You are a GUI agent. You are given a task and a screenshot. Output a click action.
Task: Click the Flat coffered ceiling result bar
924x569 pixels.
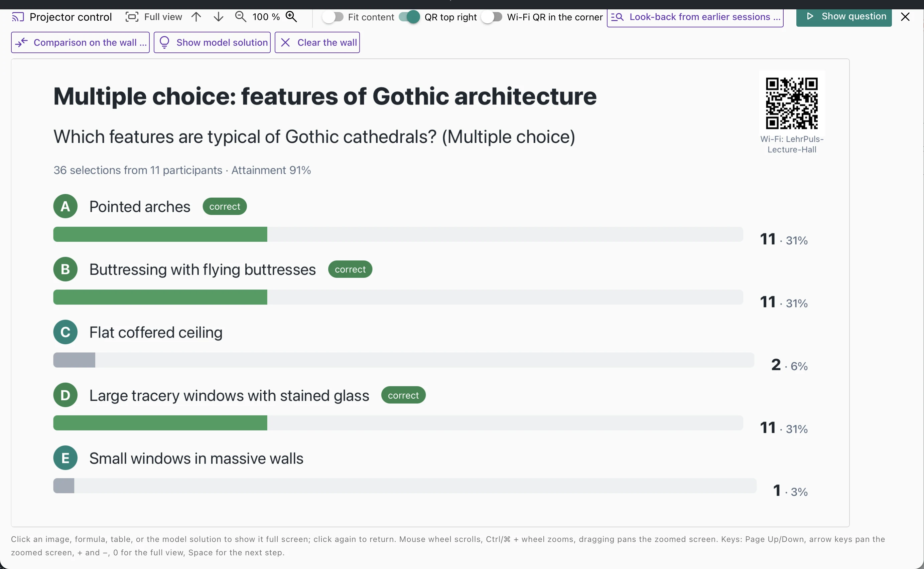coord(404,360)
